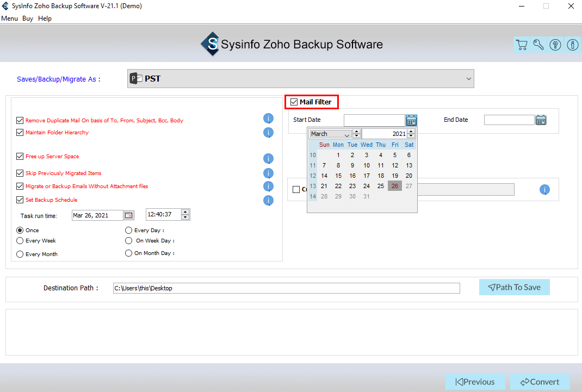The image size is (582, 392).
Task: Show info for Maintain Folder Hierarchy
Action: [x=268, y=133]
